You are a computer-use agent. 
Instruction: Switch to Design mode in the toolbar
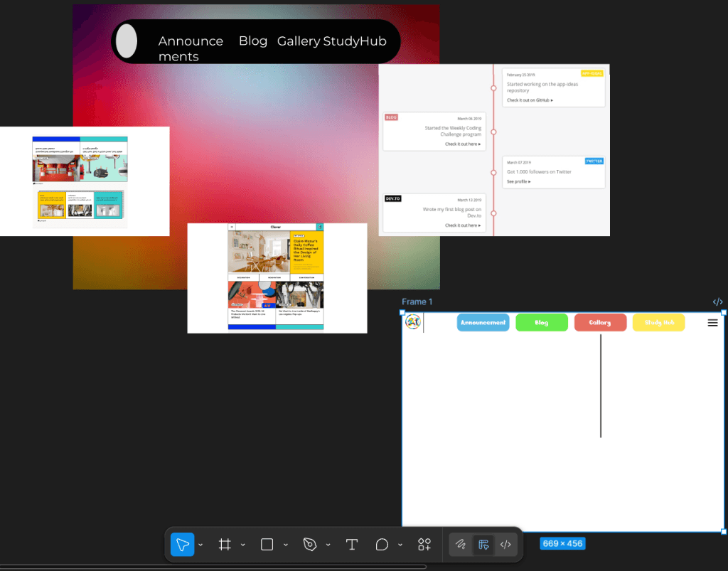pos(483,545)
